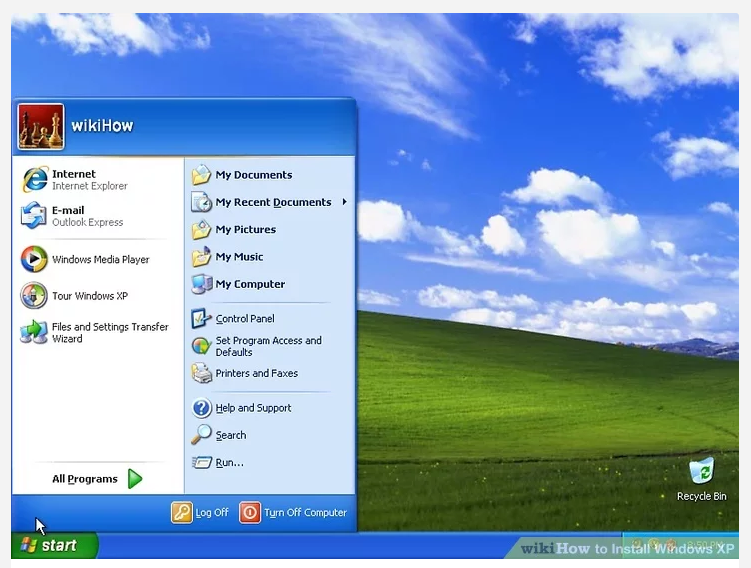The height and width of the screenshot is (568, 751).
Task: Click the Control Panel icon
Action: tap(202, 319)
